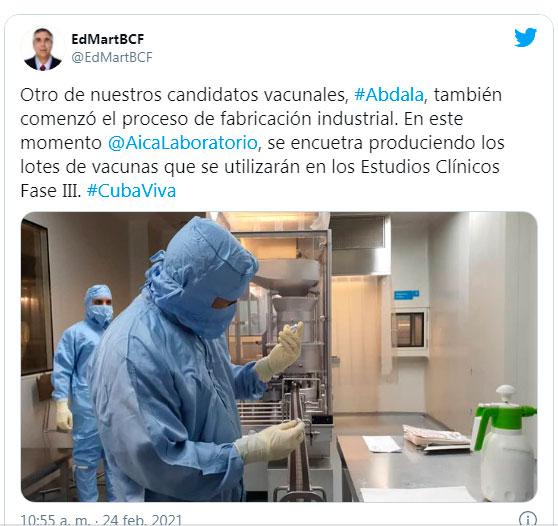Click the 10:55 a. m. time text
558x526 pixels.
click(56, 520)
